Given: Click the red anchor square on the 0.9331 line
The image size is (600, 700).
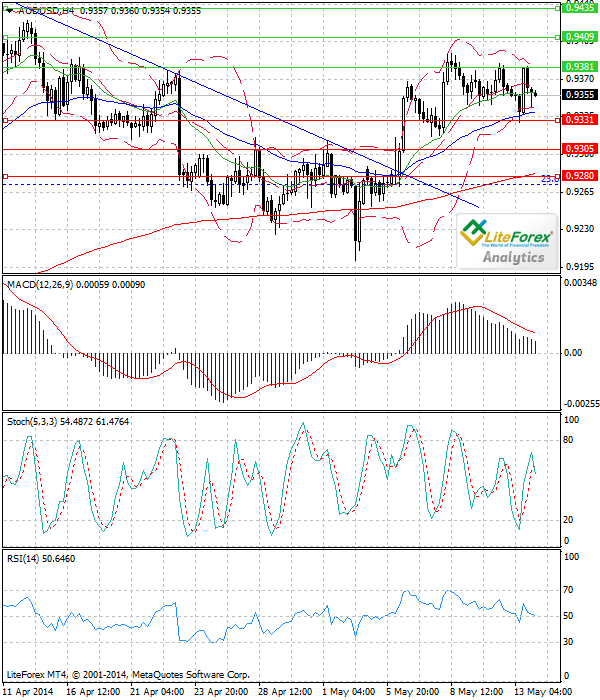Looking at the screenshot, I should (6, 120).
